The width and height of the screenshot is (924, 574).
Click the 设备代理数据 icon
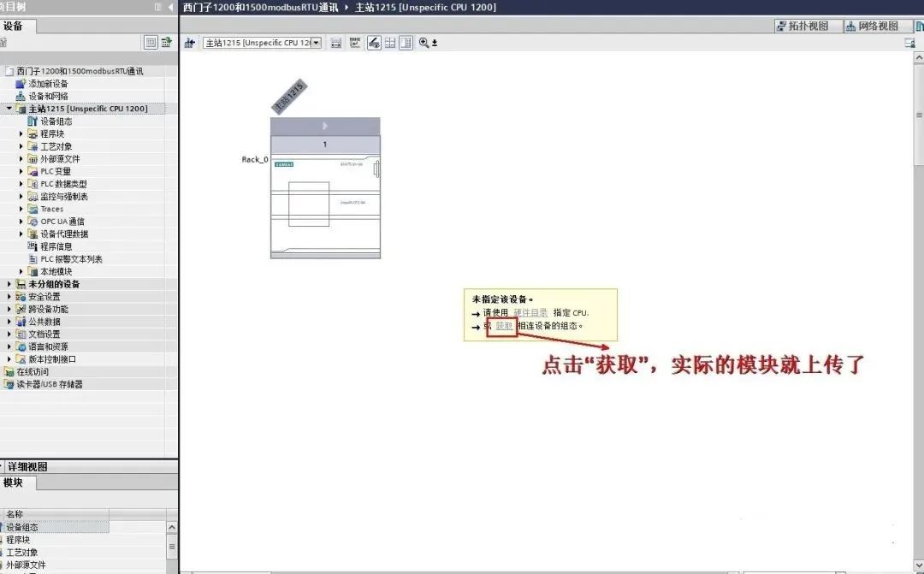point(33,234)
